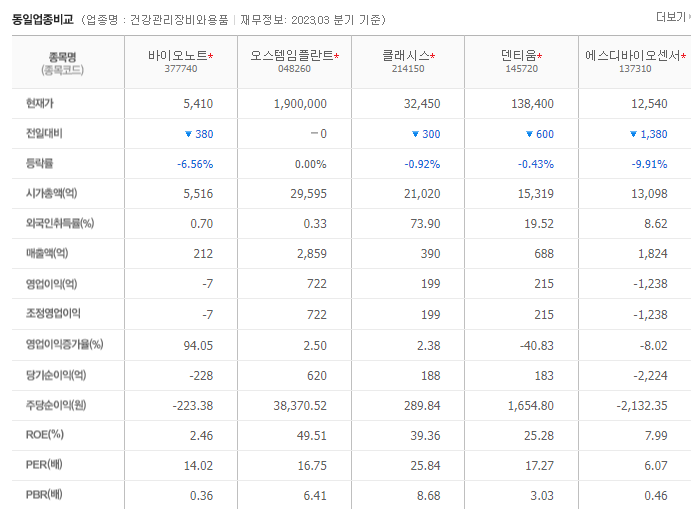691x509 pixels.
Task: Click the -0.43% change rate
Action: tap(535, 164)
